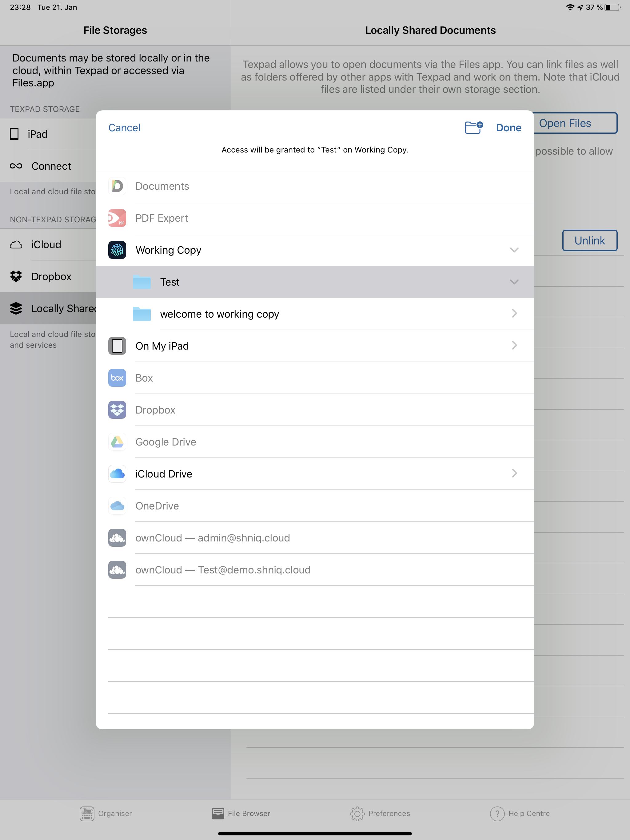Expand the welcome to working copy folder chevron

point(514,313)
